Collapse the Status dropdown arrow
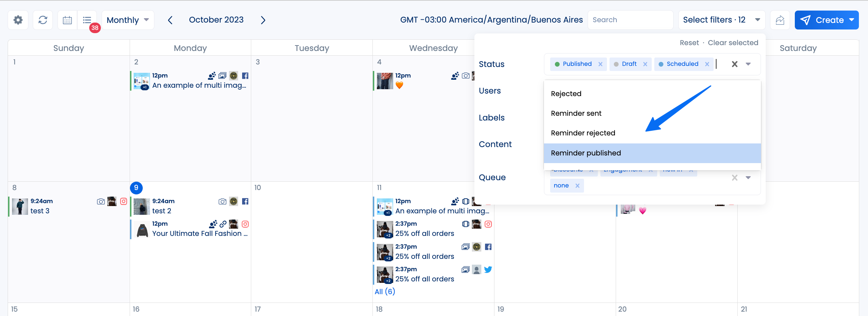 (x=748, y=64)
